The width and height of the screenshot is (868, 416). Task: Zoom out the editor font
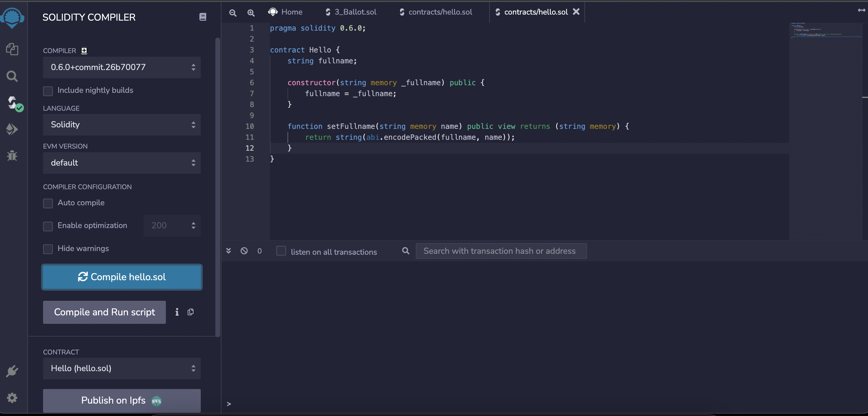233,13
